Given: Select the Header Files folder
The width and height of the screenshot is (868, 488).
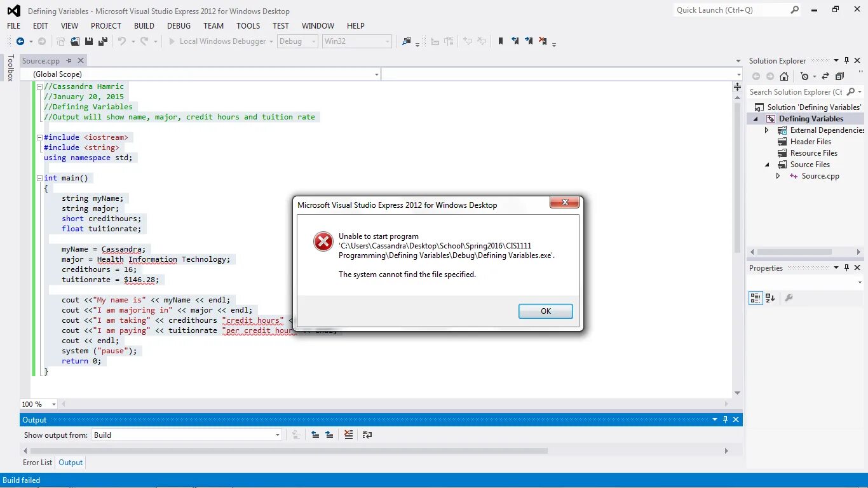Looking at the screenshot, I should click(810, 142).
